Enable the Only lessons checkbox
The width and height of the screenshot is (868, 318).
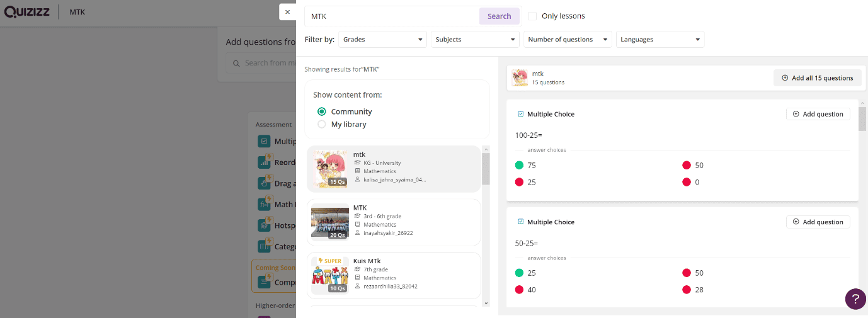532,16
